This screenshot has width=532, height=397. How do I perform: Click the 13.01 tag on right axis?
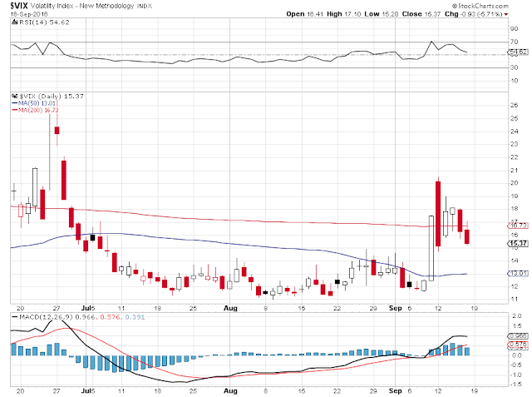click(518, 273)
